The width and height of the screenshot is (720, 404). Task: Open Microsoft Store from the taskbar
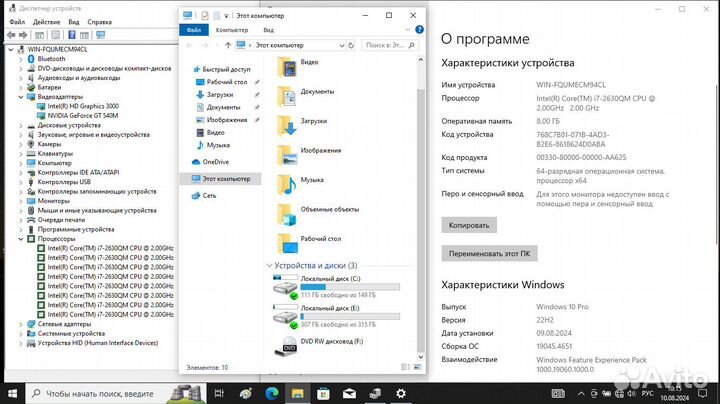coord(323,393)
